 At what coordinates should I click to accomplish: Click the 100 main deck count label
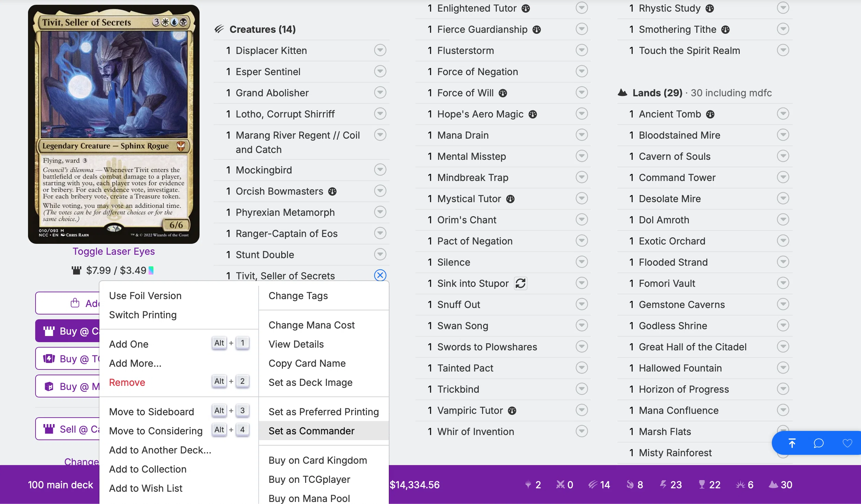coord(60,485)
